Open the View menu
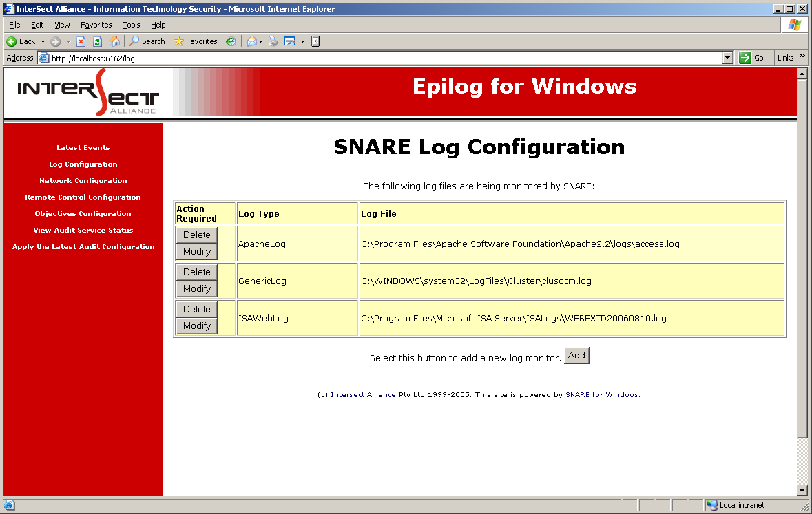 click(62, 25)
